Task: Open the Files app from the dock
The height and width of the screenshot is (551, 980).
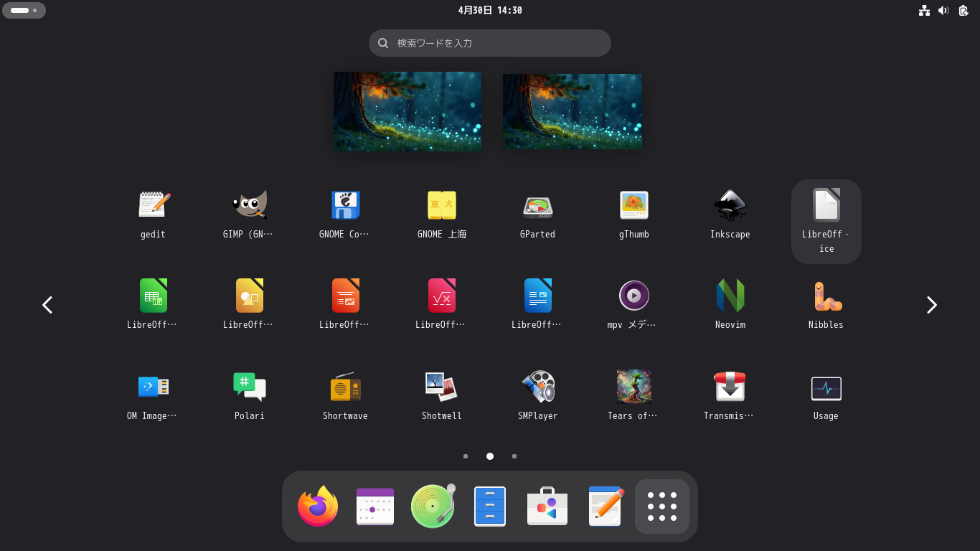Action: coord(490,506)
